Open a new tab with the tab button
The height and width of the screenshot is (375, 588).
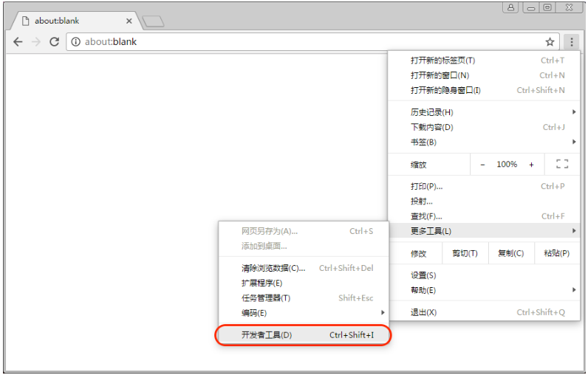tap(153, 21)
